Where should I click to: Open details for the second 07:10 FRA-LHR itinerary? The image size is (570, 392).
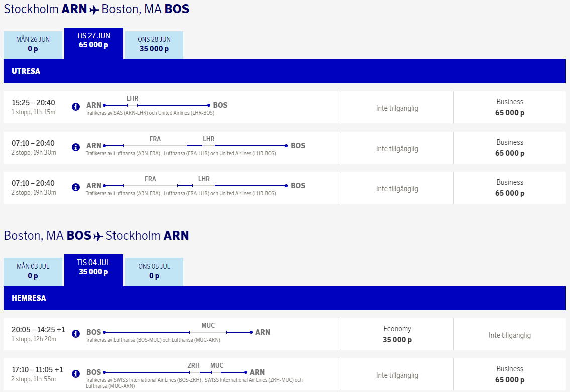coord(75,187)
